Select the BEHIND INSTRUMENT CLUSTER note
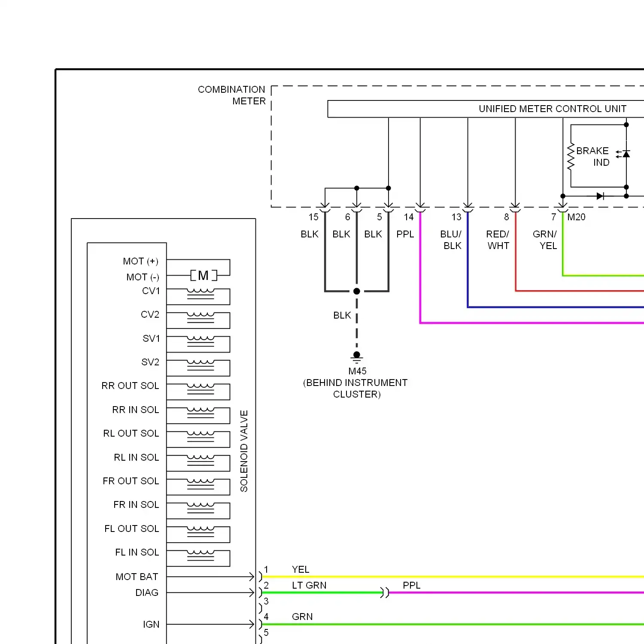The height and width of the screenshot is (644, 644). point(355,389)
